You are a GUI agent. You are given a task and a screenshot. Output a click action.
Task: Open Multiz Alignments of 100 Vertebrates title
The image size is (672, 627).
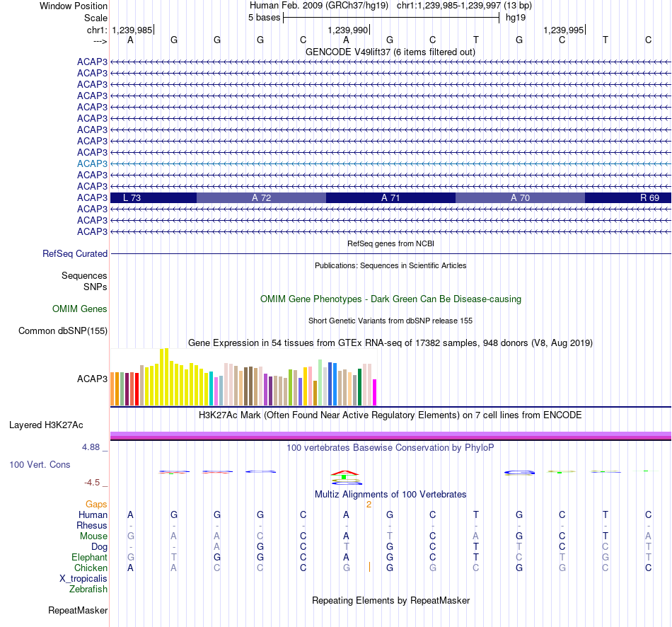[x=390, y=494]
